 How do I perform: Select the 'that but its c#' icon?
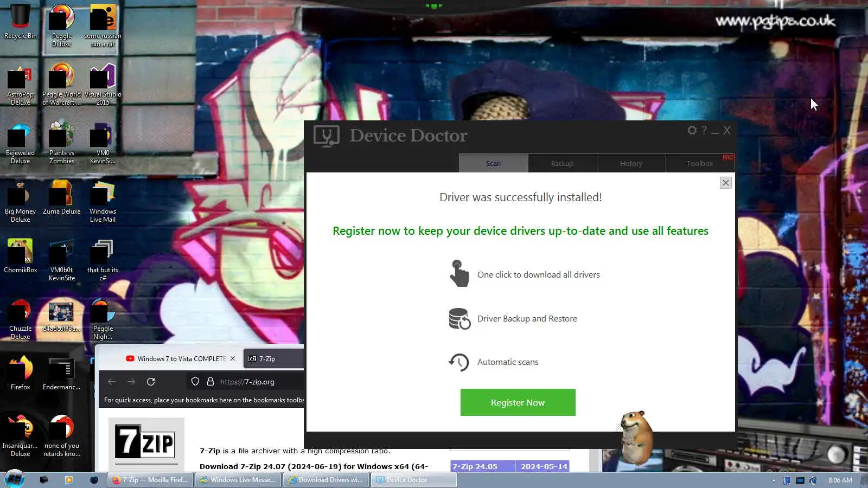[103, 260]
